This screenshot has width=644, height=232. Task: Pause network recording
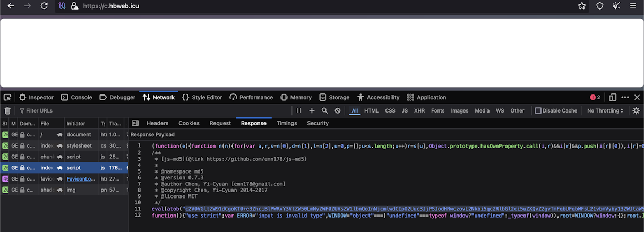point(299,111)
